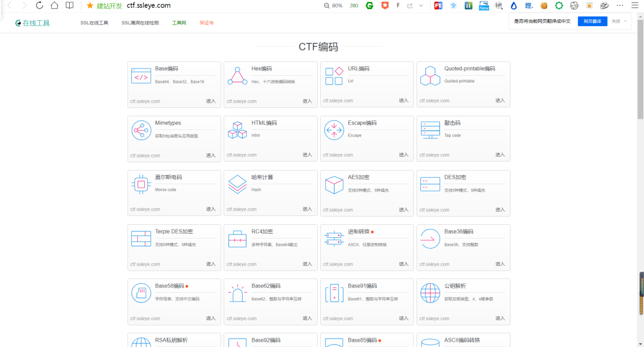Viewport: 644px width, 347px height.
Task: Go to the 工具网 nav item
Action: (x=179, y=23)
